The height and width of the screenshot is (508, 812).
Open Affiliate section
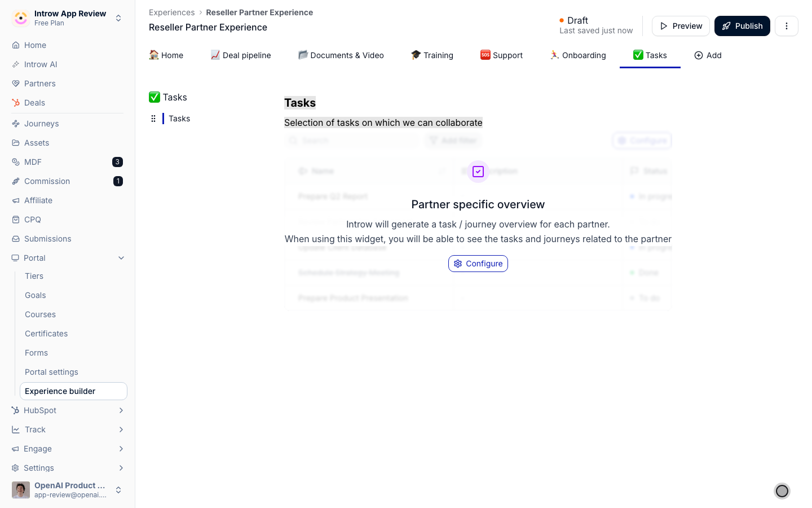(x=68, y=200)
